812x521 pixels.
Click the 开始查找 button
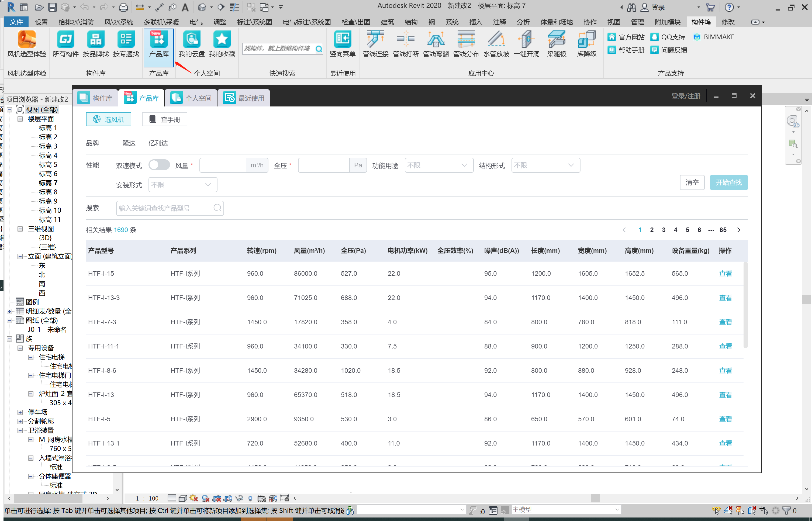coord(728,182)
